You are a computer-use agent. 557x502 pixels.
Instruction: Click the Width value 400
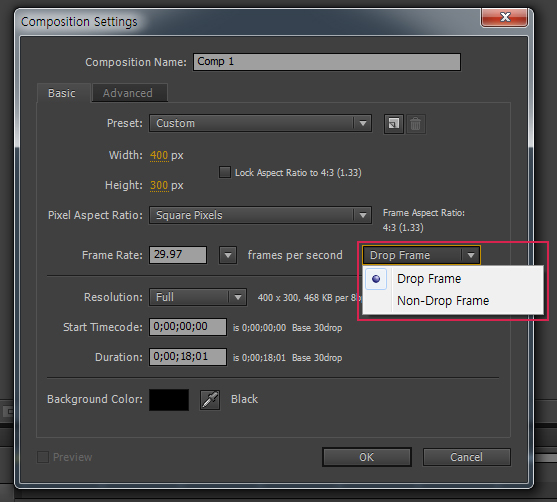pos(159,155)
